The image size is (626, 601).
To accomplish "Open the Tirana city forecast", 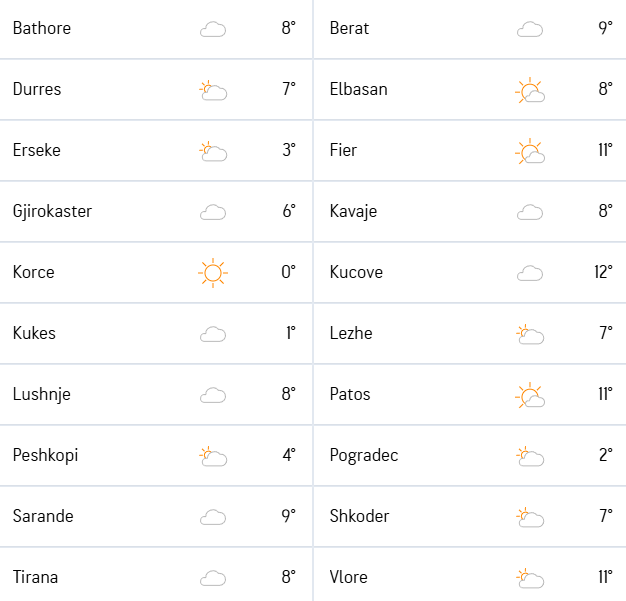I will 36,577.
